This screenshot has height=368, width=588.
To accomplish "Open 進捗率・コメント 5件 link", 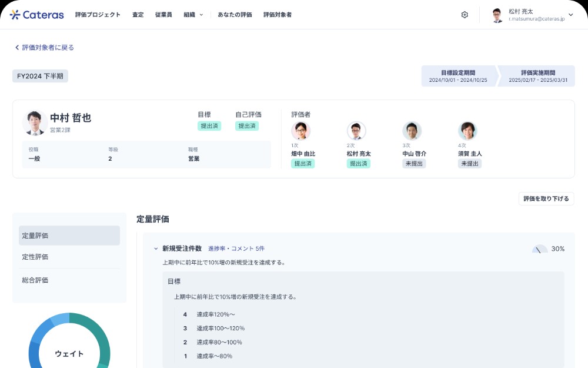I will point(236,249).
